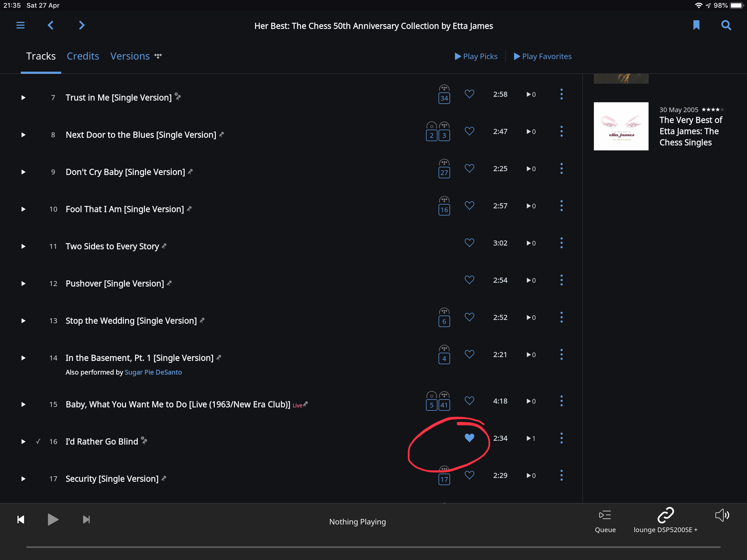The width and height of the screenshot is (747, 560).
Task: Favorite Two Sides to Every Story
Action: tap(469, 243)
